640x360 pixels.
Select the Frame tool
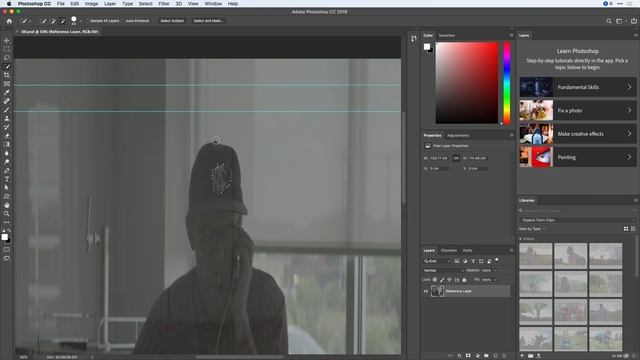[7, 84]
